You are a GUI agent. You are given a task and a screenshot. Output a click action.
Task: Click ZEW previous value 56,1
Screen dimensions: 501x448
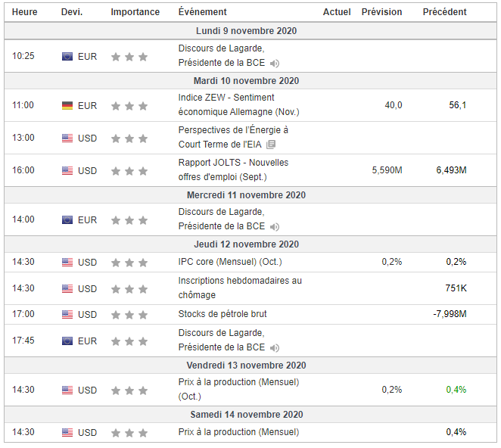[x=458, y=105]
